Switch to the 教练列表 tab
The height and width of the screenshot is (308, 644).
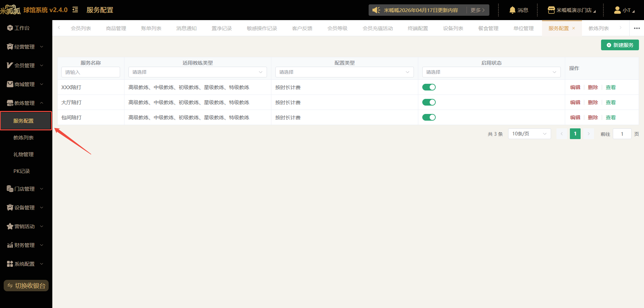tap(599, 28)
